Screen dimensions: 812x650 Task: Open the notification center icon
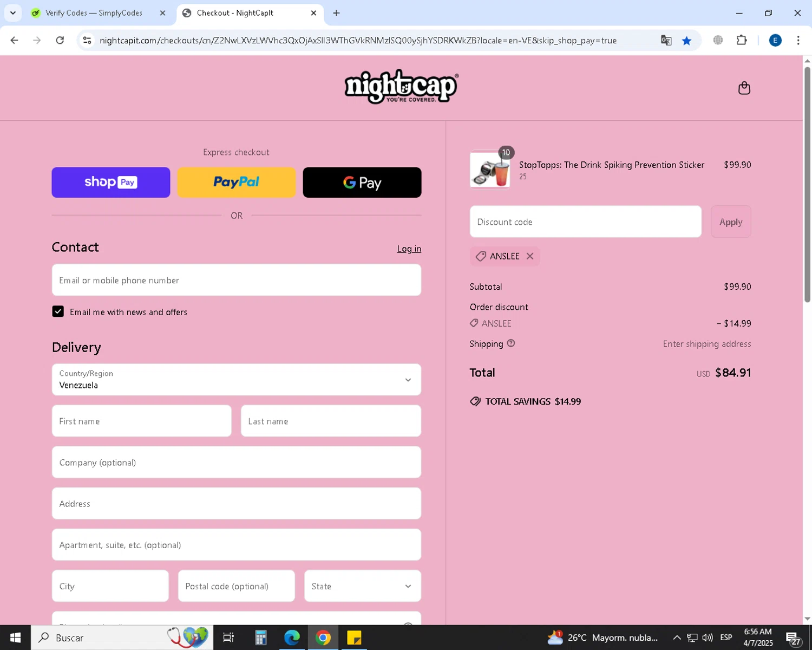click(793, 638)
